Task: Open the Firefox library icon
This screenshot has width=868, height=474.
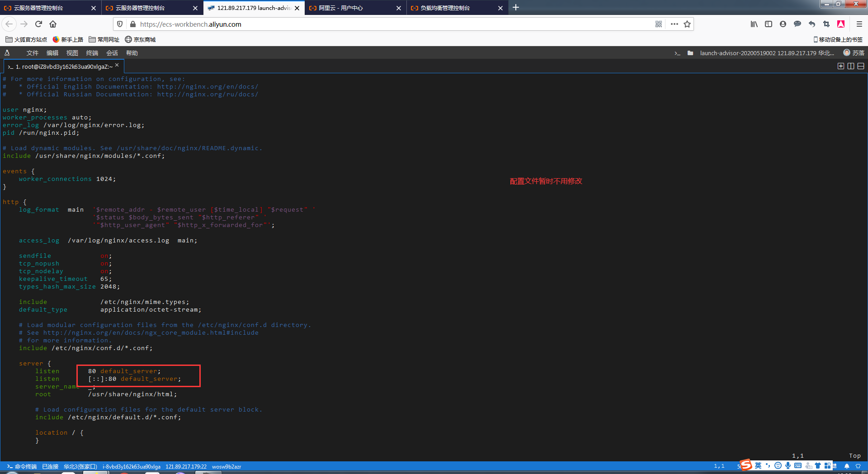Action: click(x=754, y=24)
